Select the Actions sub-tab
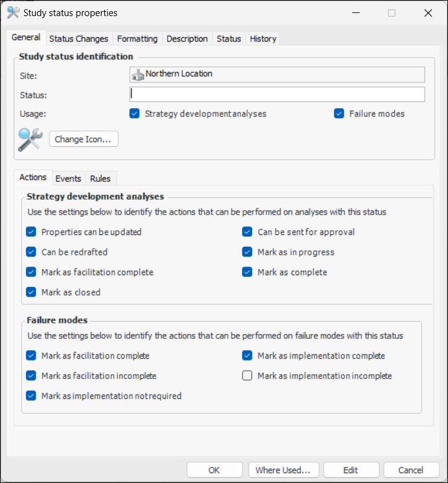Screen dimensions: 448x483 [x=33, y=177]
